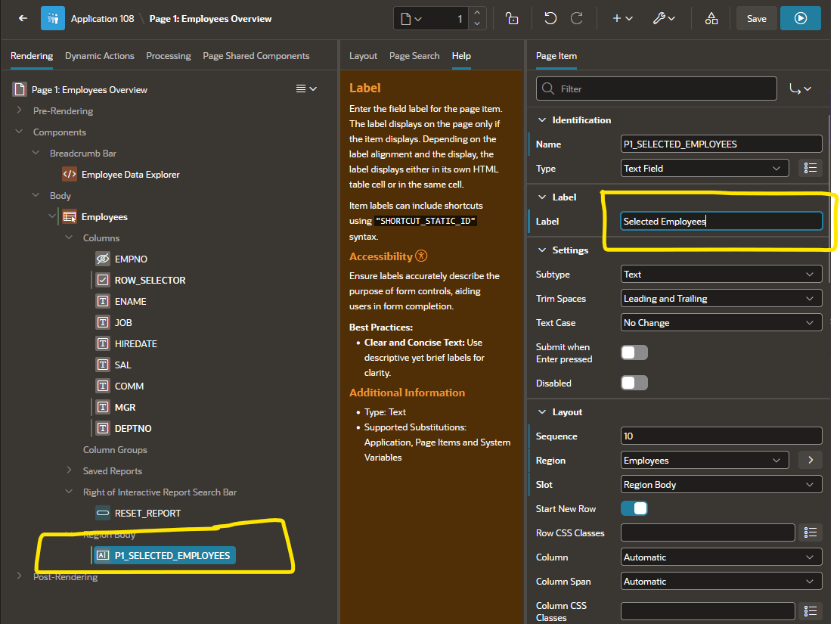This screenshot has width=840, height=624.
Task: Click the Redo icon
Action: click(577, 18)
